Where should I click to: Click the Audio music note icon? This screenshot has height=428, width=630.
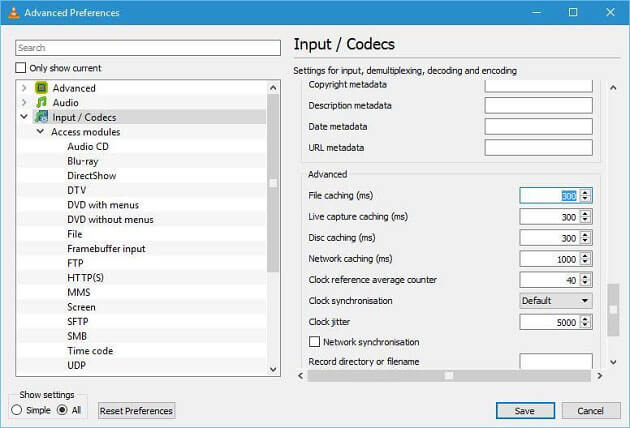[x=41, y=102]
